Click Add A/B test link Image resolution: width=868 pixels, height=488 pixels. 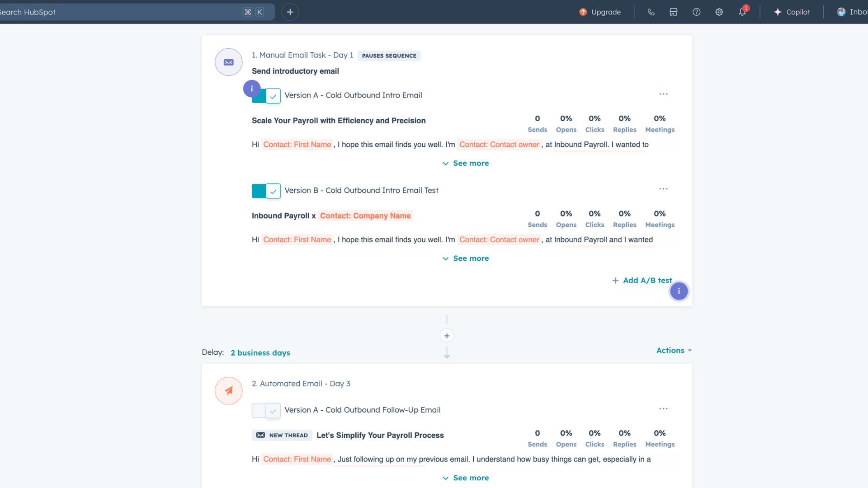coord(642,281)
